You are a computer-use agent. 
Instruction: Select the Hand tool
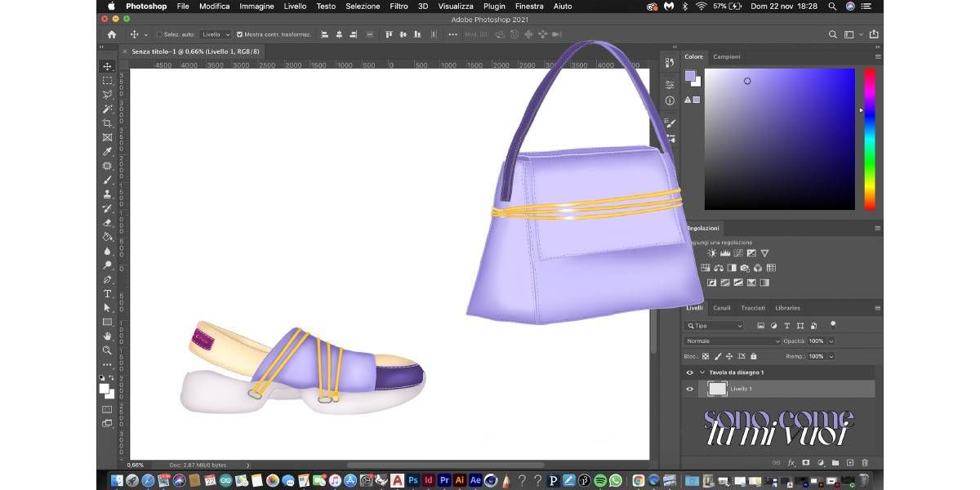tap(107, 336)
